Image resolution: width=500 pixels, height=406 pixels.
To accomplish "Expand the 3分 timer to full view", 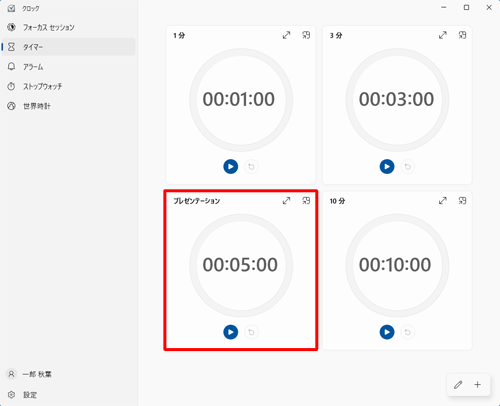I will (443, 35).
